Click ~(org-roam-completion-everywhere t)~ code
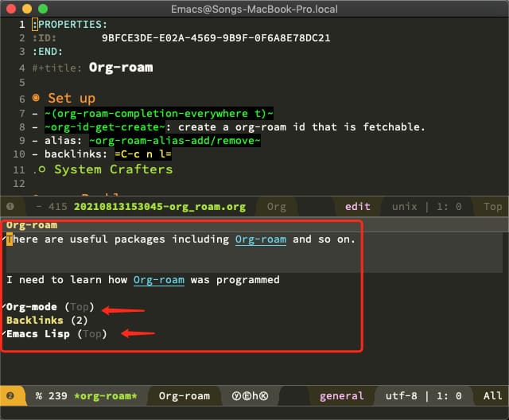 (x=159, y=114)
